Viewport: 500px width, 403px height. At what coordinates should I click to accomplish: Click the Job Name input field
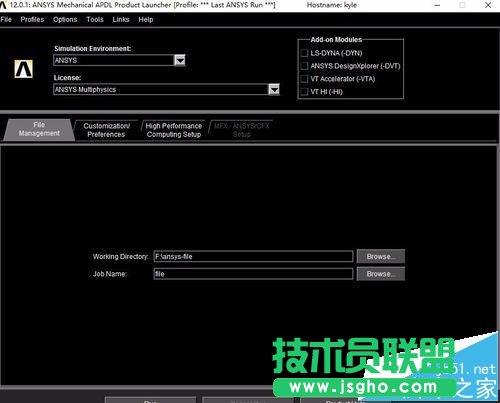pos(253,274)
